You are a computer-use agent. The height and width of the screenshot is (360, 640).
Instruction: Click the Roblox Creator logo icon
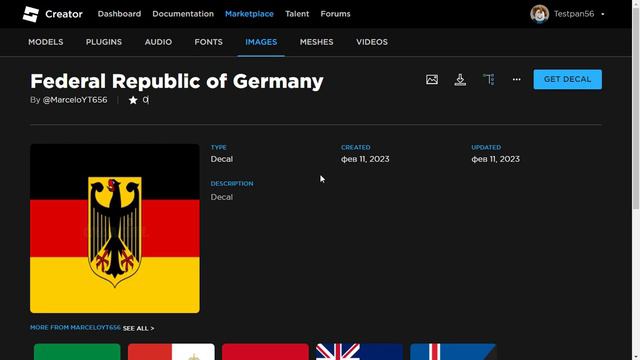(31, 14)
